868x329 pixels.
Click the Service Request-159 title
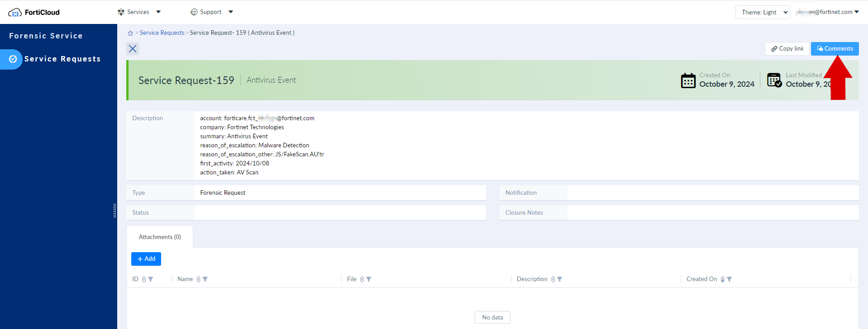186,80
